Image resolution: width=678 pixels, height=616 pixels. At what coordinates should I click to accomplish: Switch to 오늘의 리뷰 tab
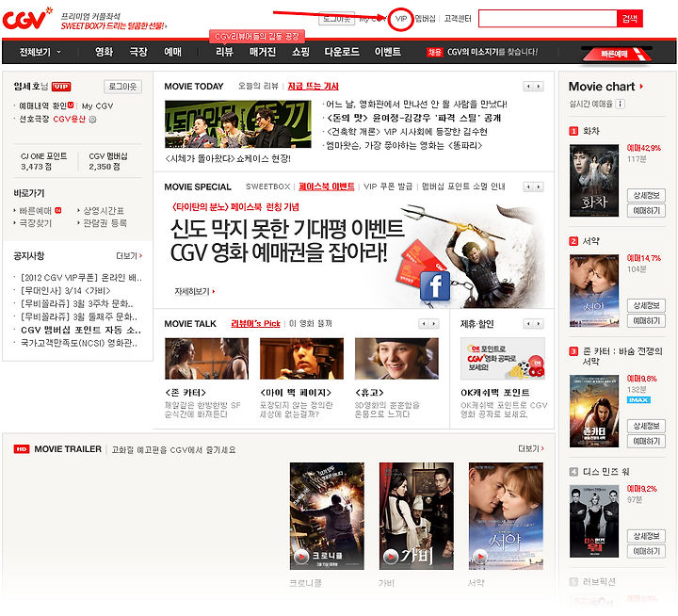click(258, 86)
